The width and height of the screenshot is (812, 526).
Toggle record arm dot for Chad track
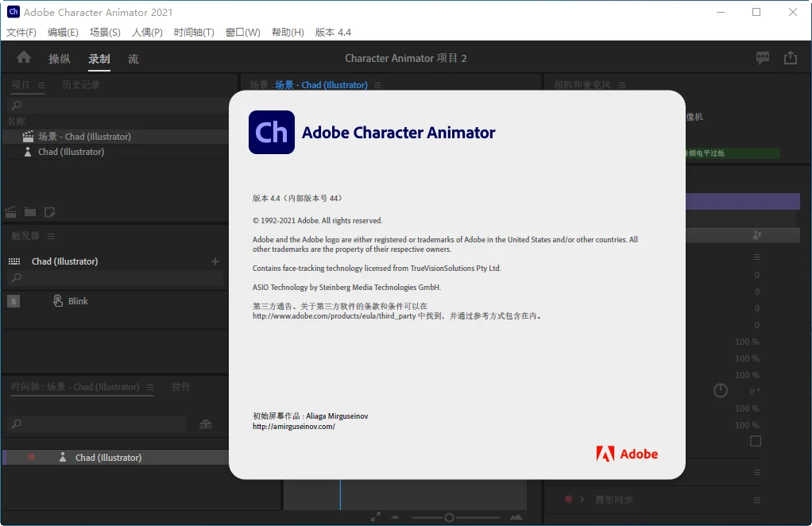pyautogui.click(x=32, y=458)
